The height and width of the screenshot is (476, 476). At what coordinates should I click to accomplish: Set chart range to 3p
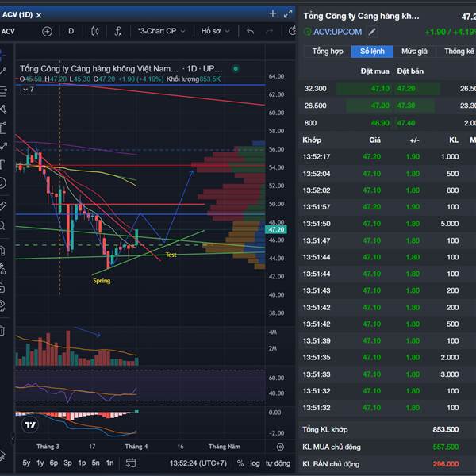click(67, 463)
